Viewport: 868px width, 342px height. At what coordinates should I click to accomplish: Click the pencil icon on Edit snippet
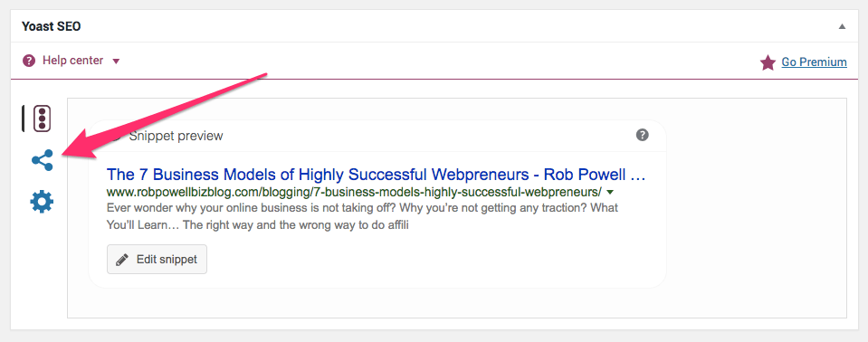(x=122, y=260)
